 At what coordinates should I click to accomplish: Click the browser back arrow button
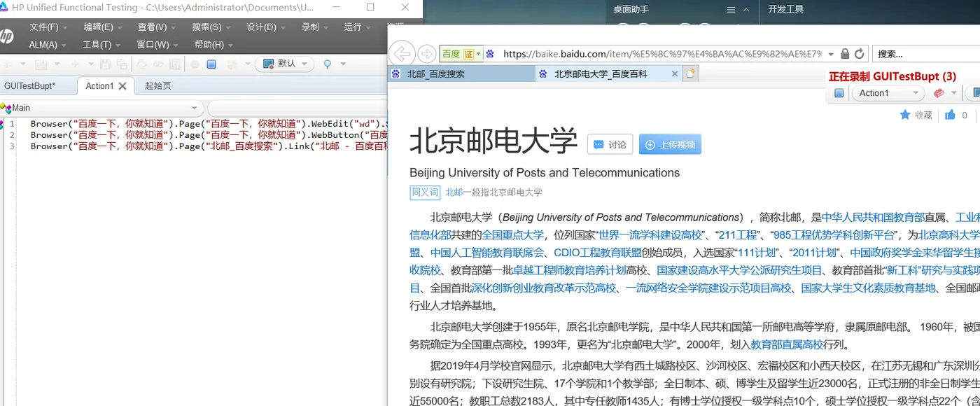pos(401,54)
